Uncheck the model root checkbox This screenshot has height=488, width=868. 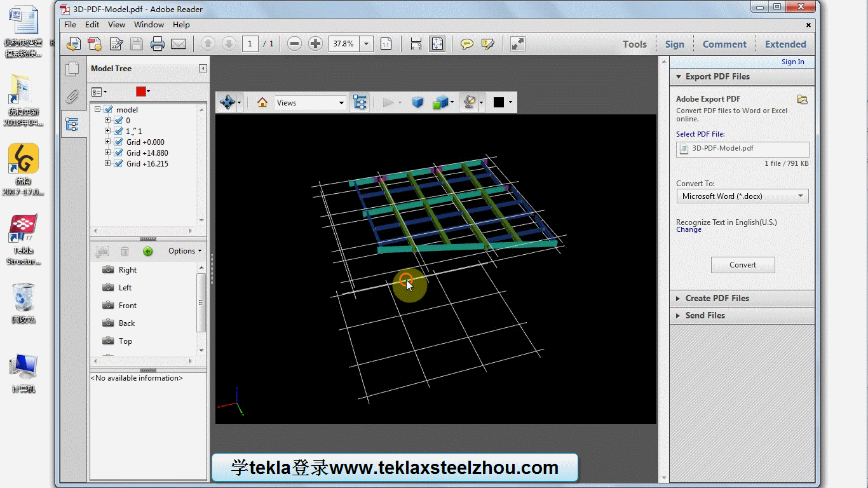[108, 110]
